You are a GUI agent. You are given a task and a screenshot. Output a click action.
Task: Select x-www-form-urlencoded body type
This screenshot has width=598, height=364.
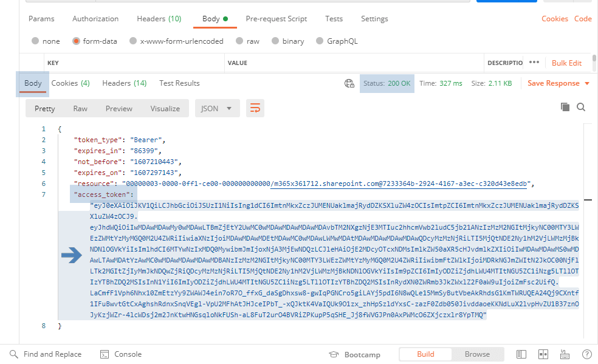133,41
